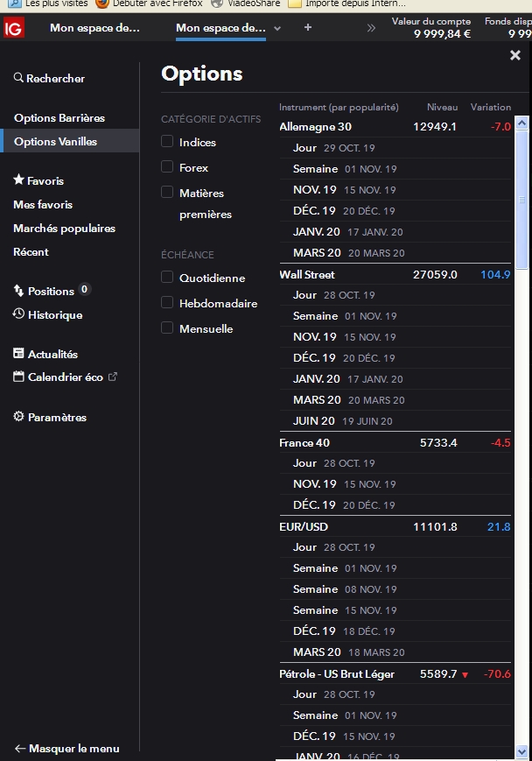Click the Instrument (par popularité) column header
The width and height of the screenshot is (532, 761).
coord(339,107)
